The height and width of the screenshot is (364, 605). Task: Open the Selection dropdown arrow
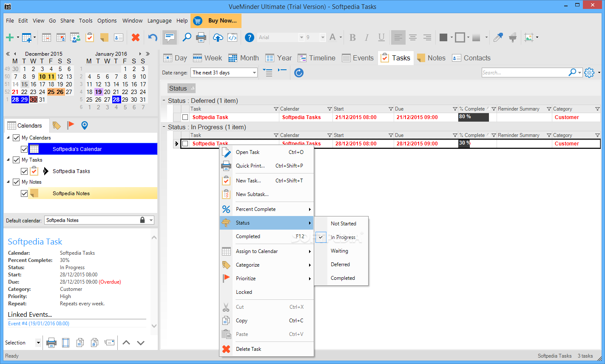pyautogui.click(x=38, y=342)
